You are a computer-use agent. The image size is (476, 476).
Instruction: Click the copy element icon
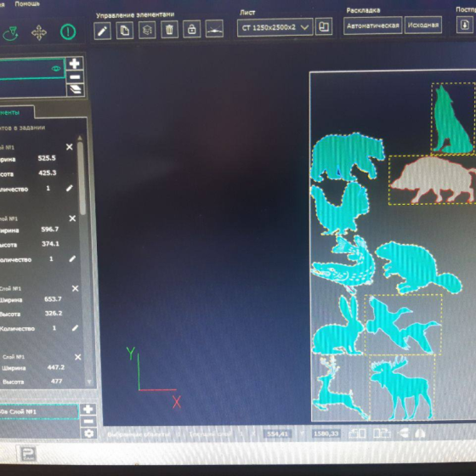pyautogui.click(x=124, y=31)
